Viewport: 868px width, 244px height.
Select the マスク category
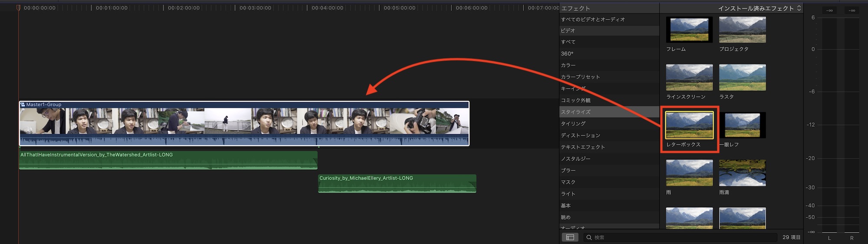[609, 182]
